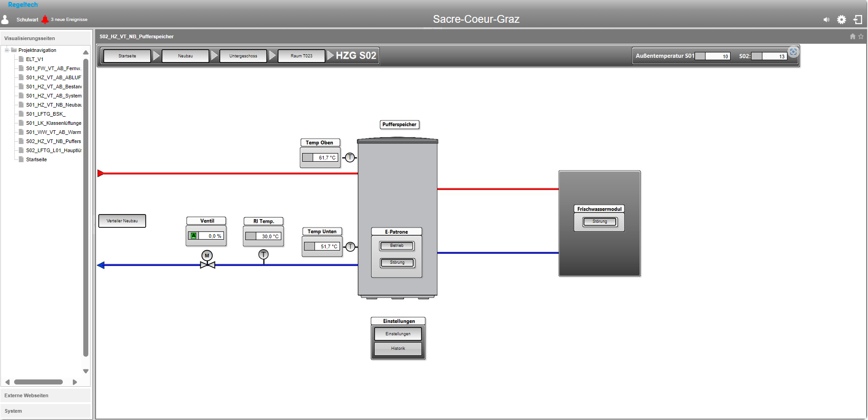The image size is (868, 420).
Task: Go to Startseite breadcrumb
Action: (127, 56)
